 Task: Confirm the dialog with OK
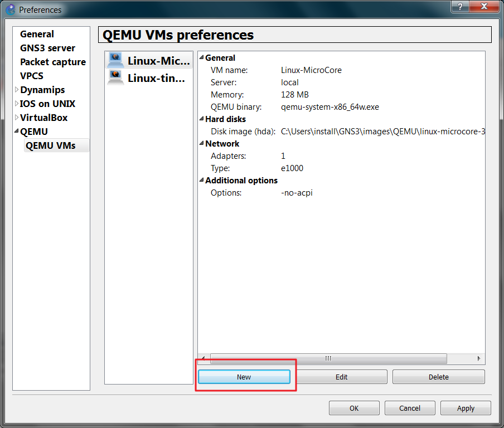(354, 408)
